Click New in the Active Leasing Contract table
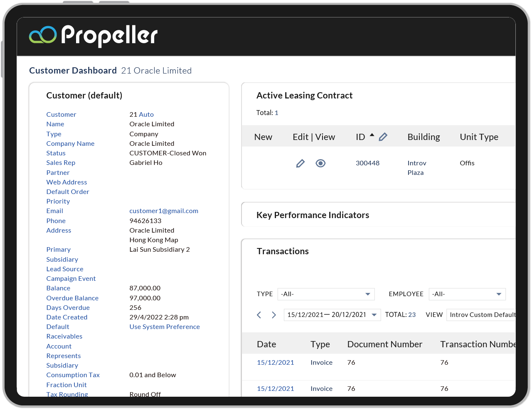This screenshot has height=410, width=532. [x=263, y=136]
